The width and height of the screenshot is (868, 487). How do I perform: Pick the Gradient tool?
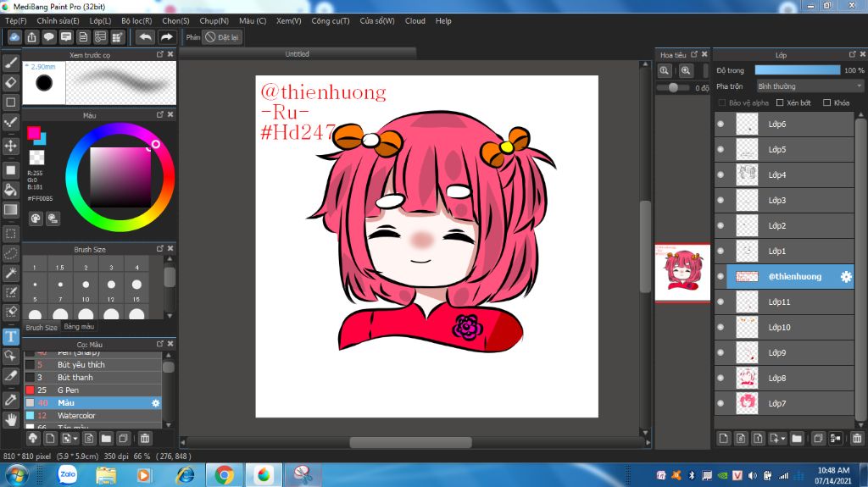click(x=10, y=210)
